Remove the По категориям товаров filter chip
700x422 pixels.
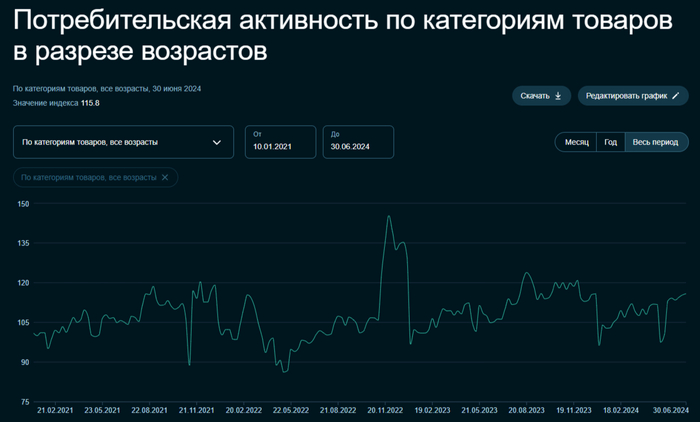coord(165,177)
